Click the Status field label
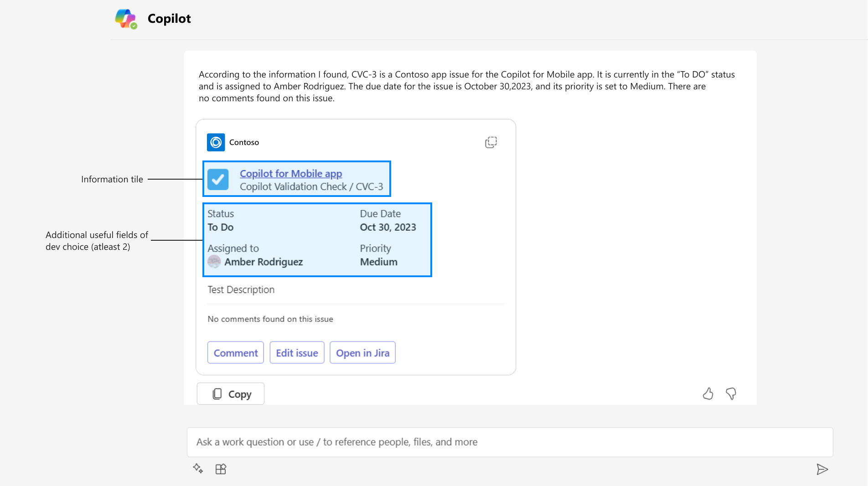The image size is (868, 486). click(221, 214)
